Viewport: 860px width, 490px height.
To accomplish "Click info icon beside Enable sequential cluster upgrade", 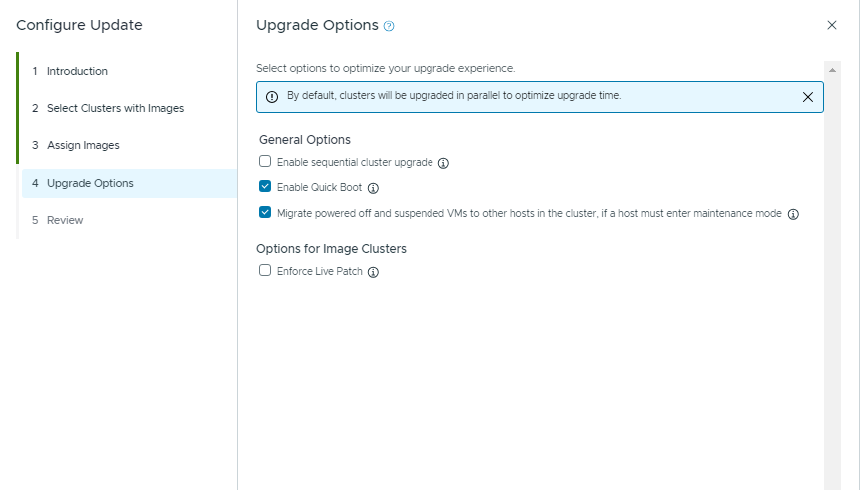I will pyautogui.click(x=443, y=163).
